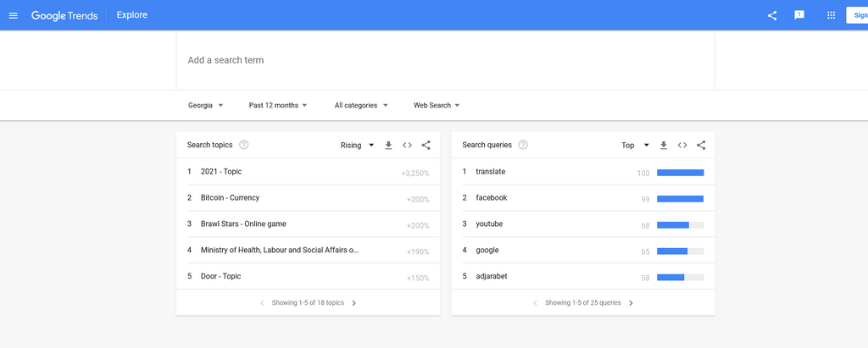Open the Google apps grid

[831, 15]
